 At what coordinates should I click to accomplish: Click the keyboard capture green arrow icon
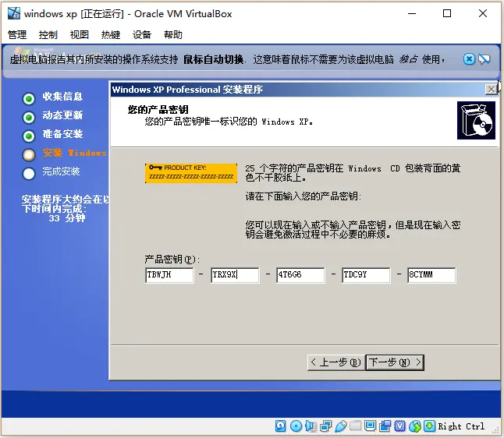(429, 426)
